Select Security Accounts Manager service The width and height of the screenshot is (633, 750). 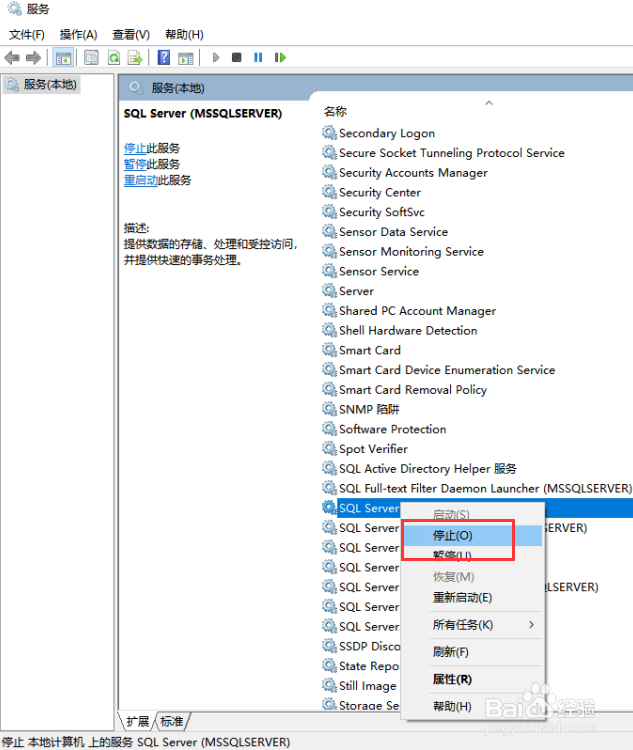point(413,173)
